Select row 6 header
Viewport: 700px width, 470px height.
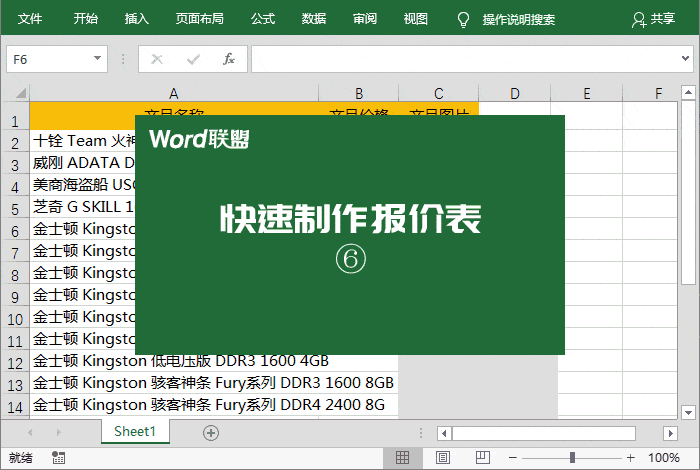pyautogui.click(x=15, y=231)
